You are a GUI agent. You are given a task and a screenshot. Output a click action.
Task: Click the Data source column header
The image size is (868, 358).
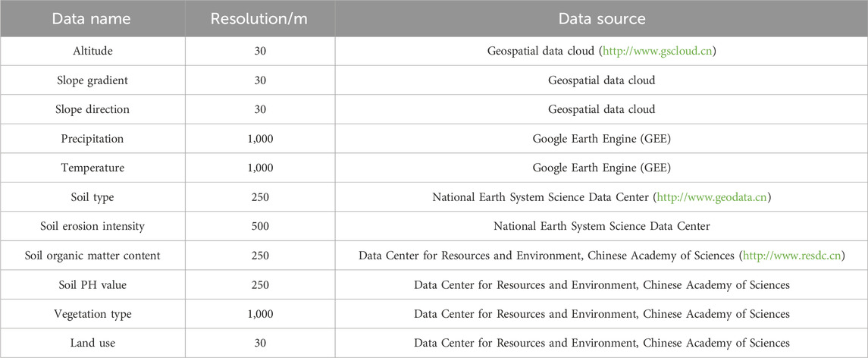click(x=601, y=18)
